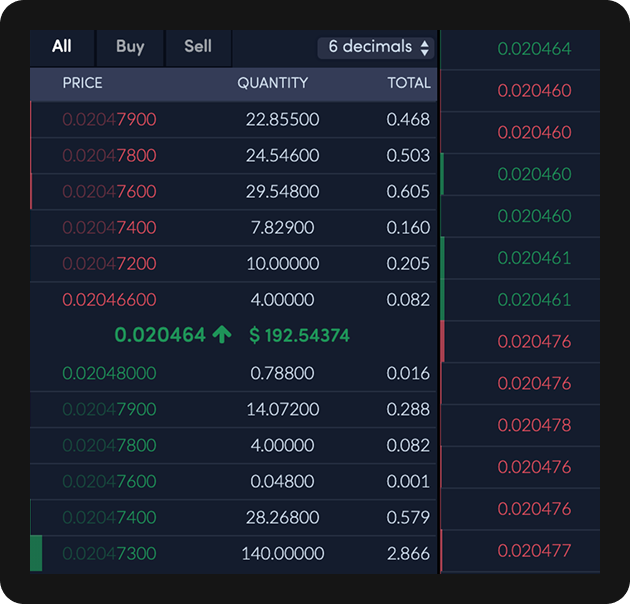Click the green up arrow beside 0.020464
The width and height of the screenshot is (630, 604).
click(x=221, y=335)
